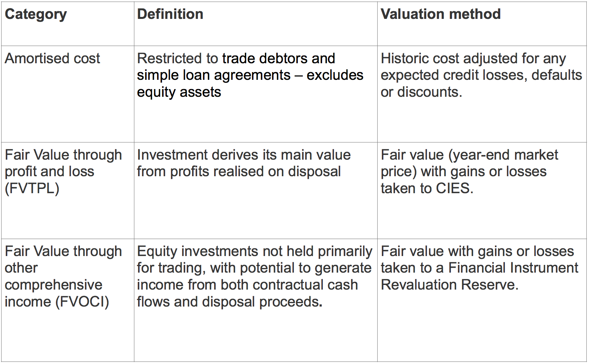589x364 pixels.
Task: Click the Definition column header
Action: [x=255, y=24]
